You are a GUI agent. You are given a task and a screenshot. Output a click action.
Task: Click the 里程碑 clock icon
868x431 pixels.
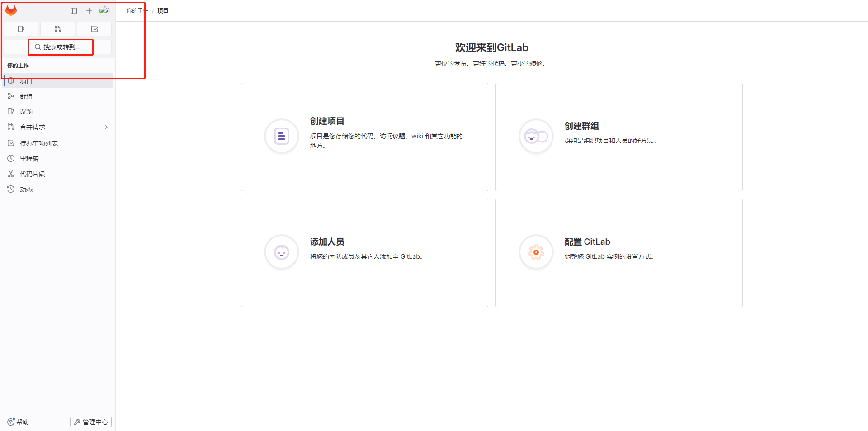11,158
